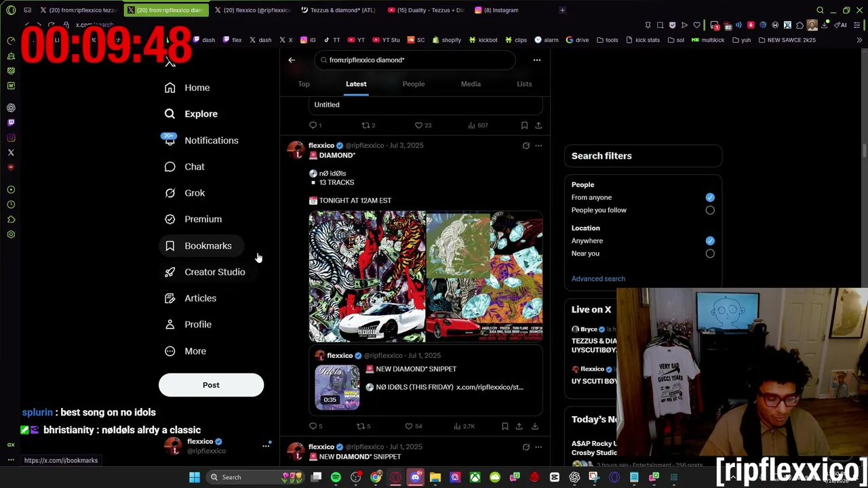Open the 'sol' bookmarks folder
The width and height of the screenshot is (868, 488).
(x=677, y=40)
